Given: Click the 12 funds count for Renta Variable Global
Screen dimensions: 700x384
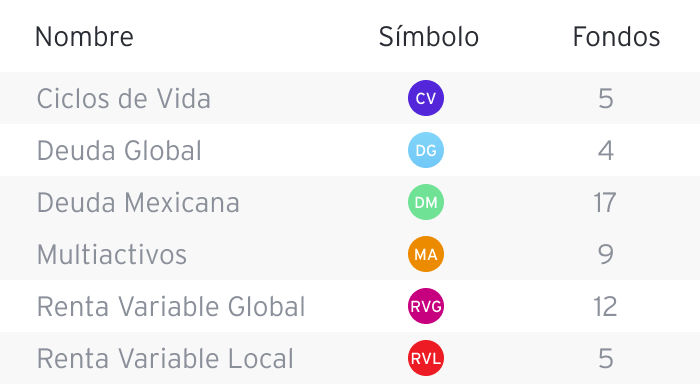Looking at the screenshot, I should (x=605, y=307).
